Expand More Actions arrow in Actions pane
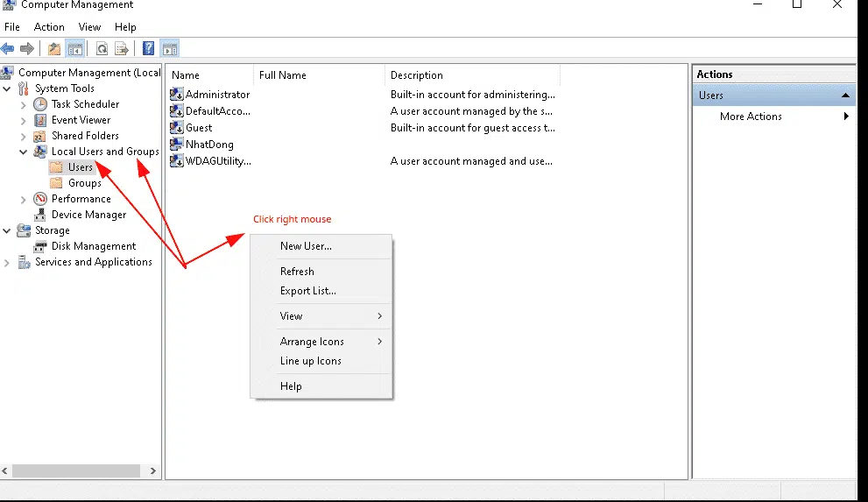The height and width of the screenshot is (502, 868). coord(846,117)
